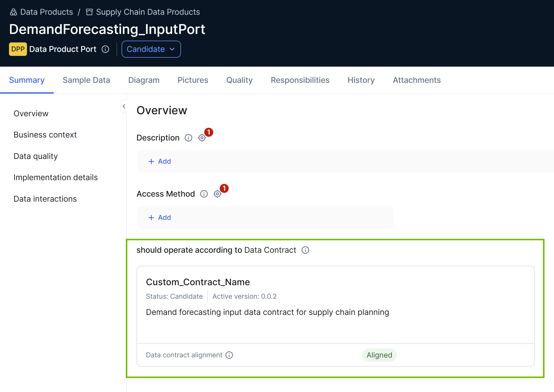Click info icon next to Data Contract relation
554x392 pixels.
point(305,250)
